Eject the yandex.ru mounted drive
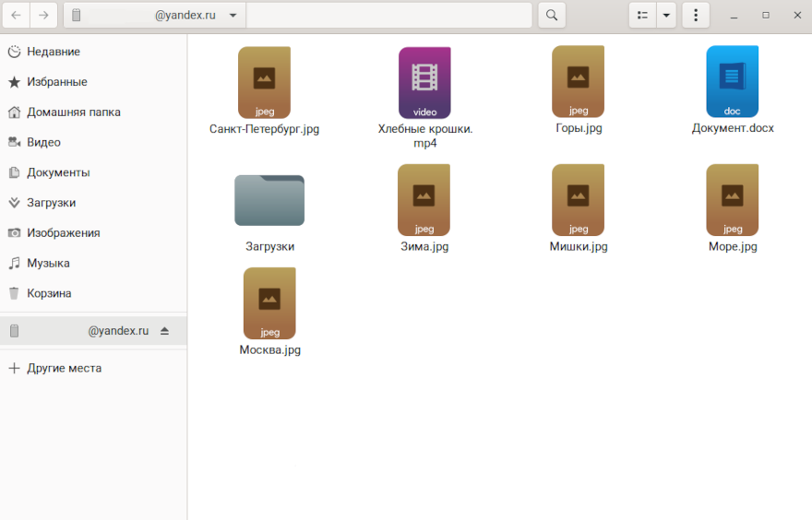 click(164, 331)
